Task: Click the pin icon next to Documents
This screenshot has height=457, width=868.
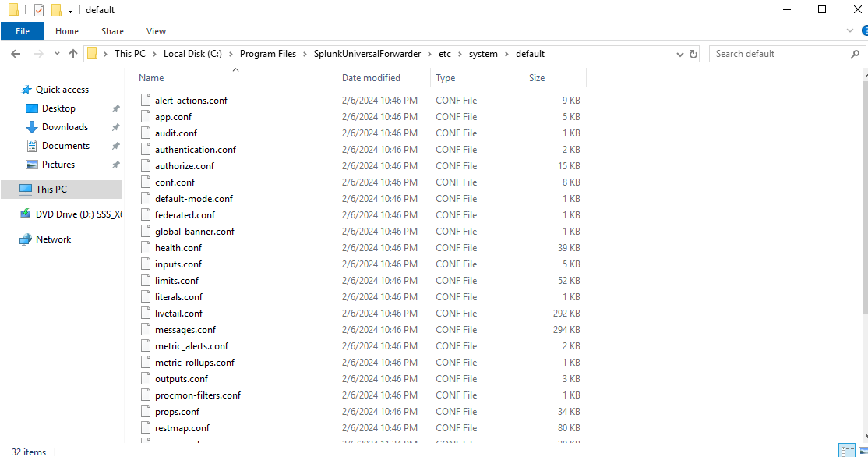Action: 115,147
